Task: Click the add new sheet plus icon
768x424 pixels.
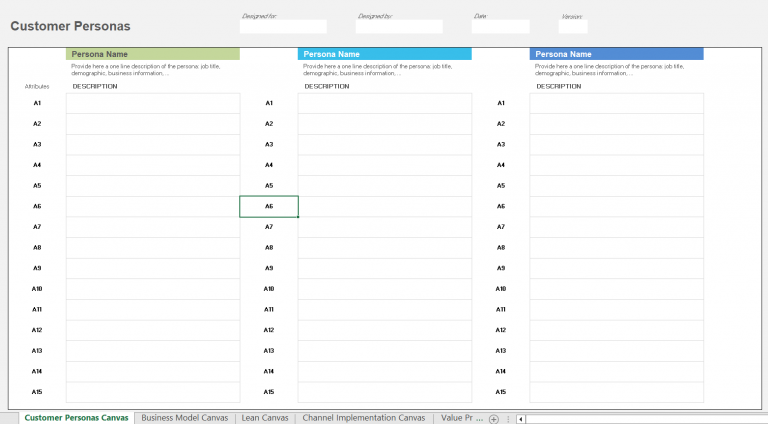Action: [493, 418]
